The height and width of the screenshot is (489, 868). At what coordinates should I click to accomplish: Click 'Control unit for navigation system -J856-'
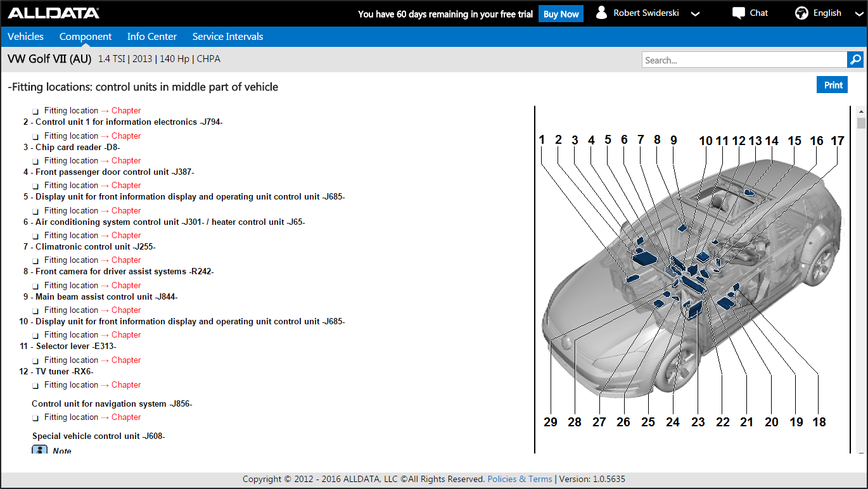(112, 404)
